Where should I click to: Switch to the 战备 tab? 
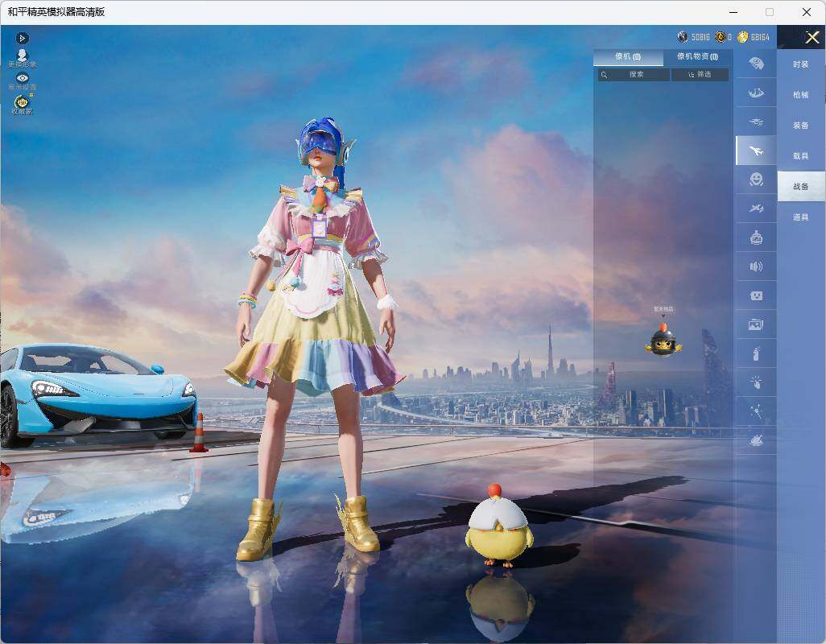pos(801,187)
